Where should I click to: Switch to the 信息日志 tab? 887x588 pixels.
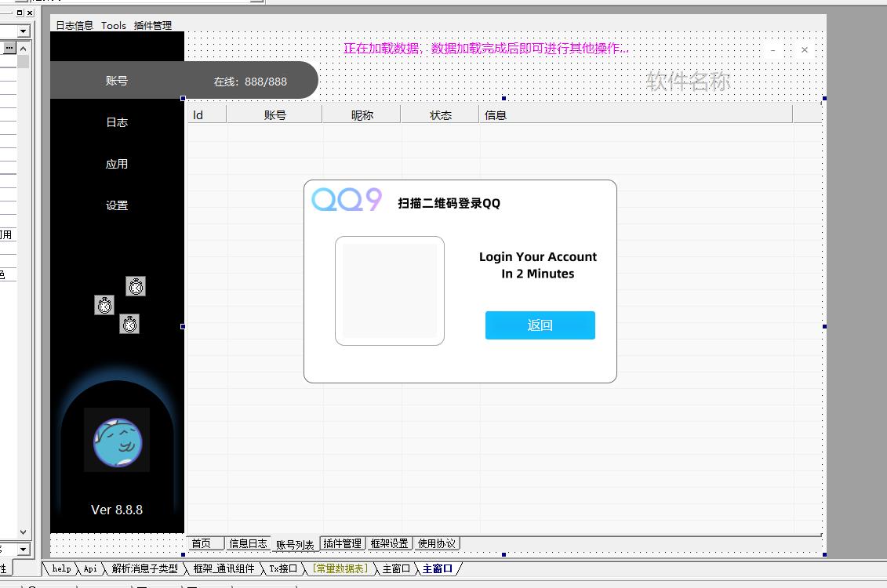248,543
